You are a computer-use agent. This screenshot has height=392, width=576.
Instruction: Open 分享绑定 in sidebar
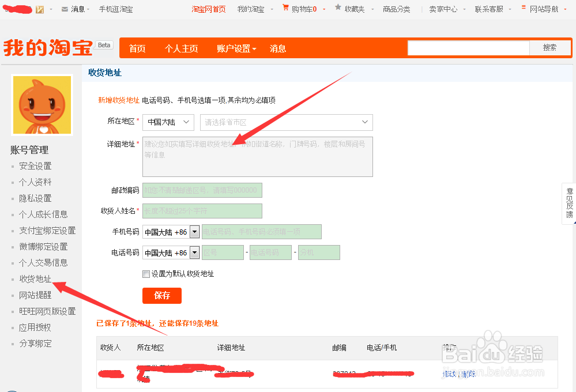[x=35, y=344]
